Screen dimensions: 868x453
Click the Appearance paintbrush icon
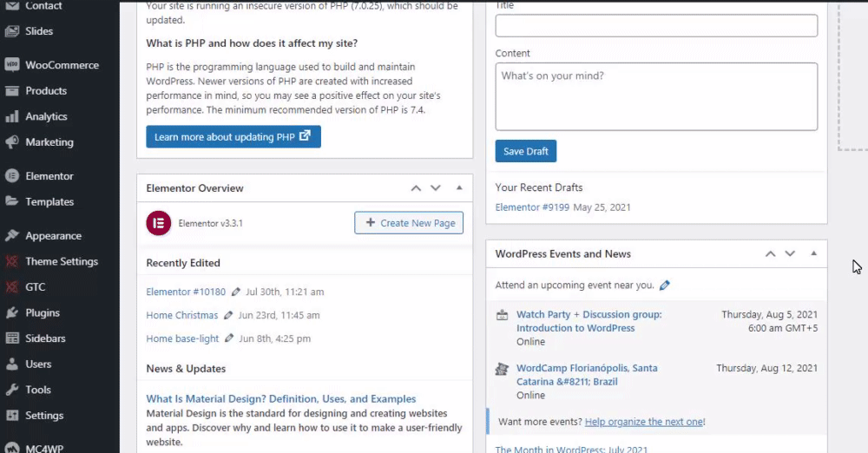[11, 235]
